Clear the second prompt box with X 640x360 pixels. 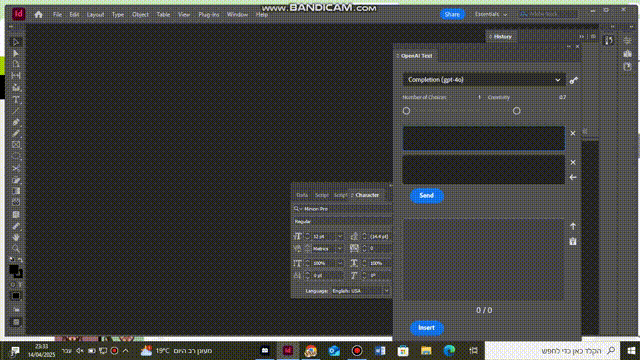573,162
